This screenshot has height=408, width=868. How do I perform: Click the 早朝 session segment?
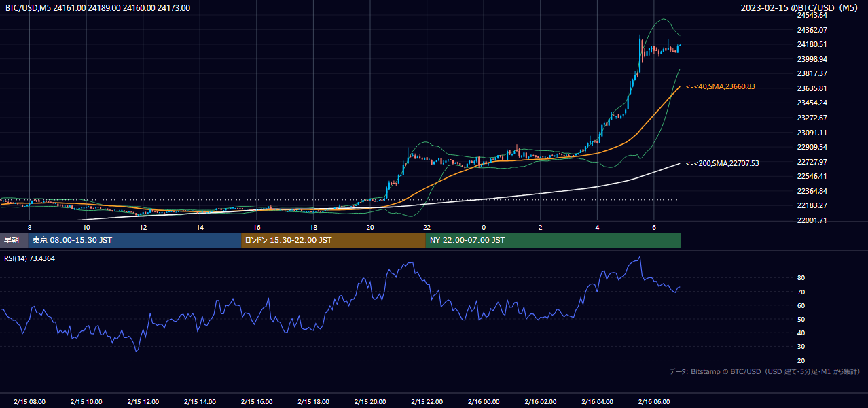(x=14, y=240)
